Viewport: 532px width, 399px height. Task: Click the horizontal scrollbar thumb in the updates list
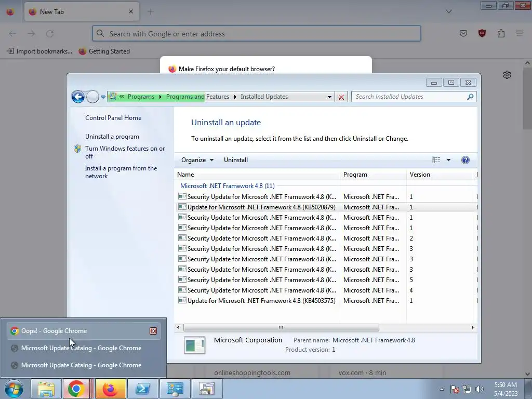coord(281,327)
